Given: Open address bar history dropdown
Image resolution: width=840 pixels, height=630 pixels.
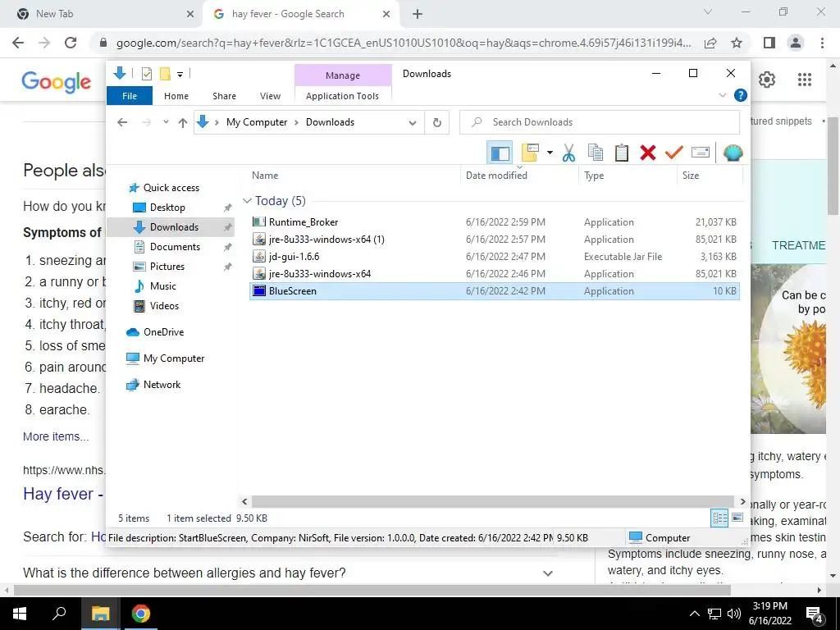Looking at the screenshot, I should (x=412, y=123).
